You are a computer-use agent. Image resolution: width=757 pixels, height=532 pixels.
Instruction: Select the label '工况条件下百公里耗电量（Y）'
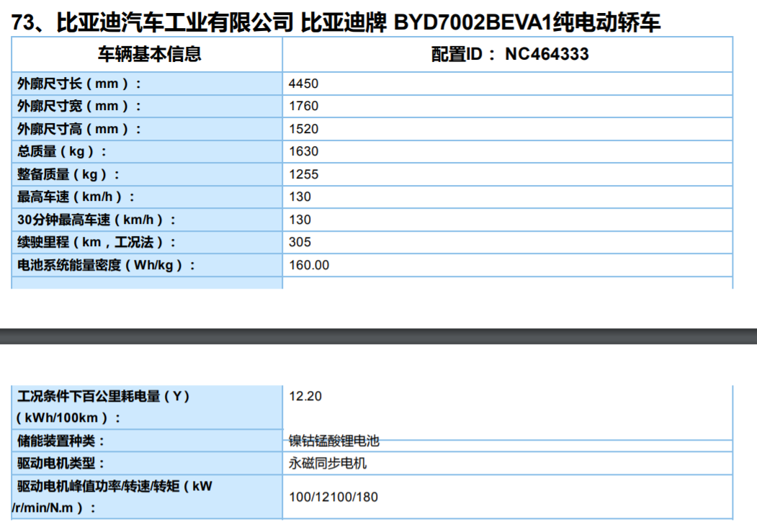(104, 397)
